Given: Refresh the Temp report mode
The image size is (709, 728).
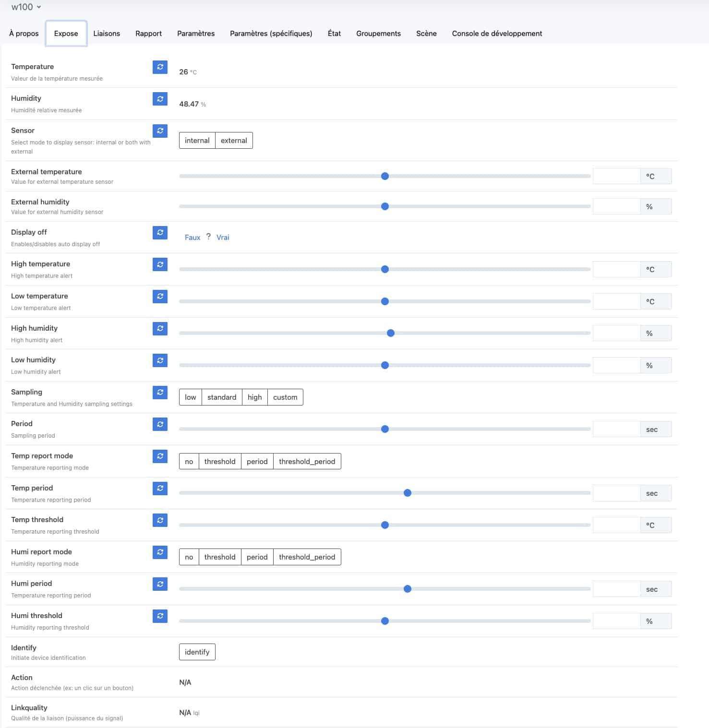Looking at the screenshot, I should 160,456.
